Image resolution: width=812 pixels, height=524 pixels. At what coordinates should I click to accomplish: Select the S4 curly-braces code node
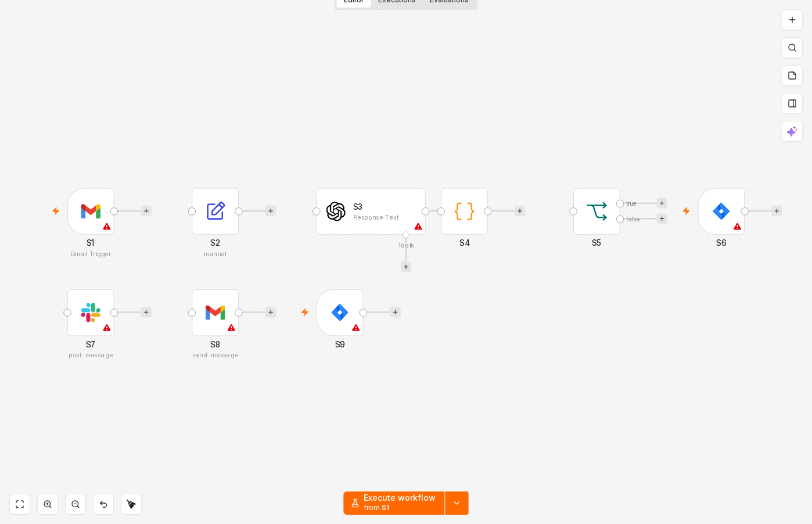464,211
